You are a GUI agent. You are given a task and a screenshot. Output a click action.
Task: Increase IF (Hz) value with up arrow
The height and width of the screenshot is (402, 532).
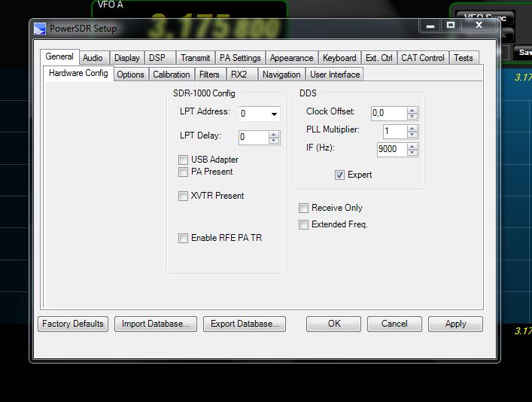coord(412,147)
